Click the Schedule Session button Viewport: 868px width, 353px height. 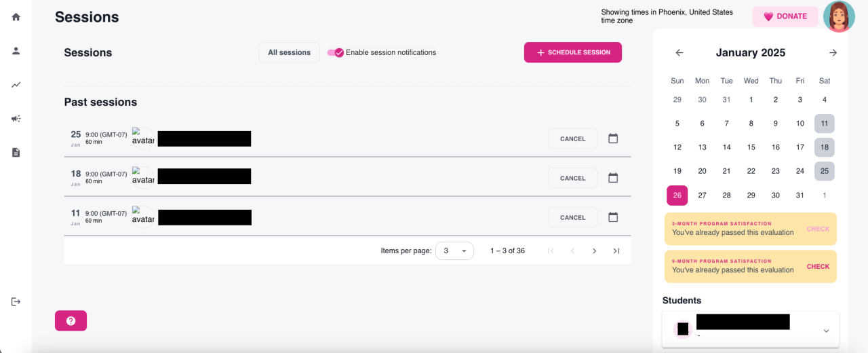click(573, 52)
